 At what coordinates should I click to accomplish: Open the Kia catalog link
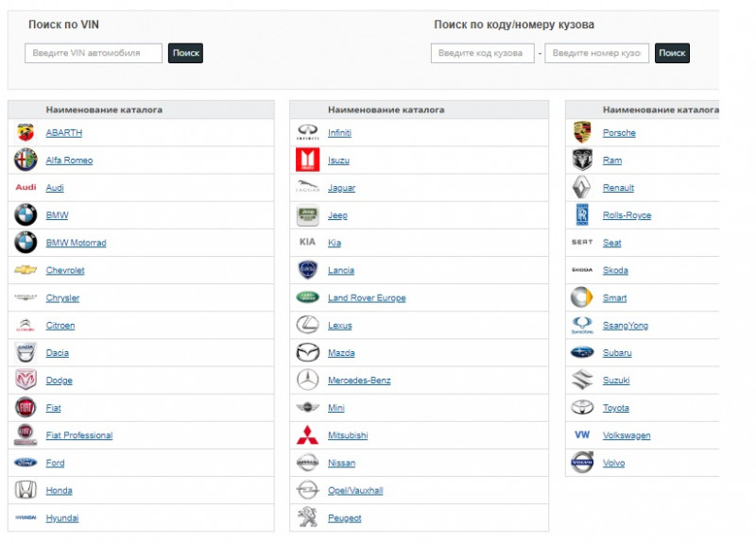335,243
